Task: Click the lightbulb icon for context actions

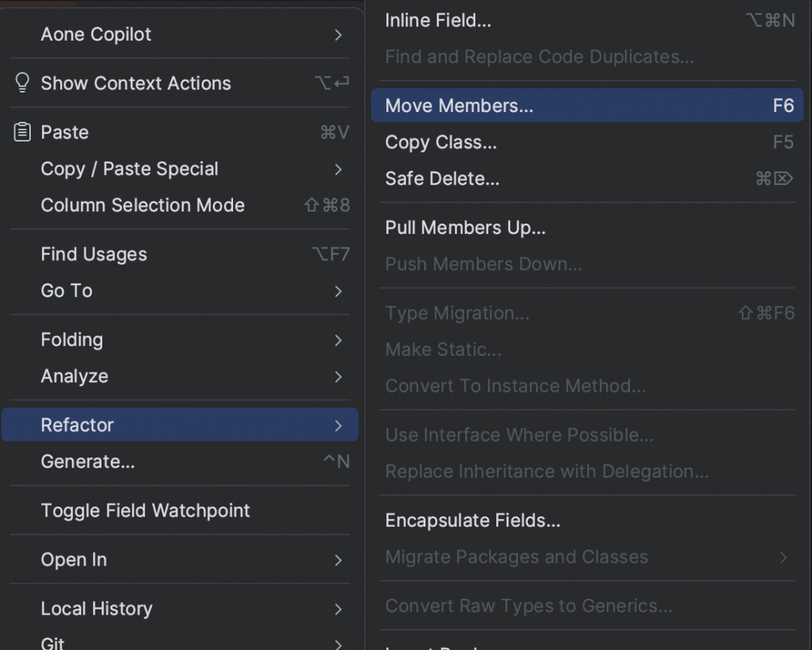Action: point(23,83)
